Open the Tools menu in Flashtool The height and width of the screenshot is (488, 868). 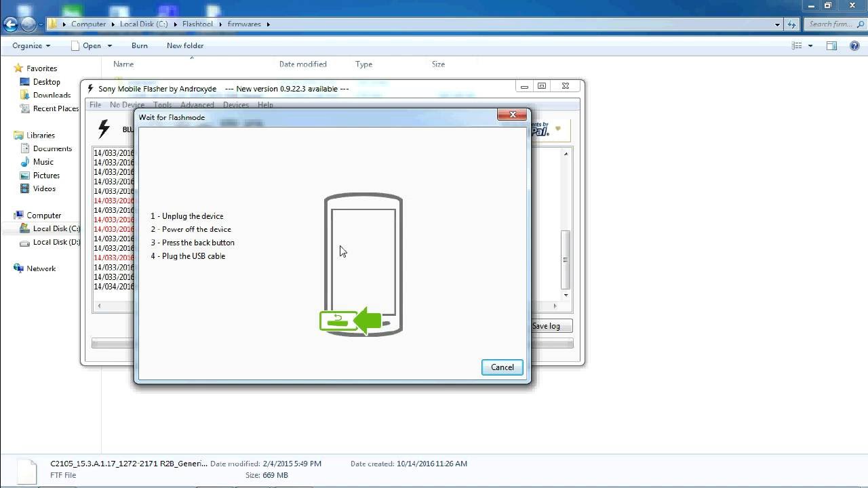(x=162, y=105)
